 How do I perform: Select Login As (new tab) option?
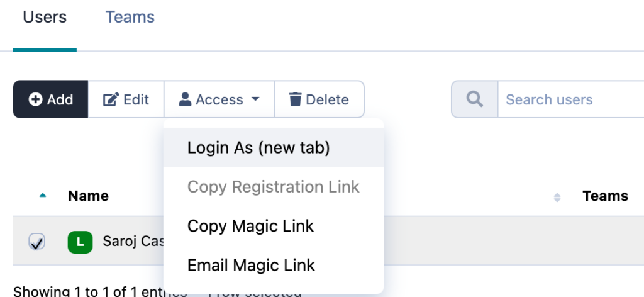tap(258, 148)
